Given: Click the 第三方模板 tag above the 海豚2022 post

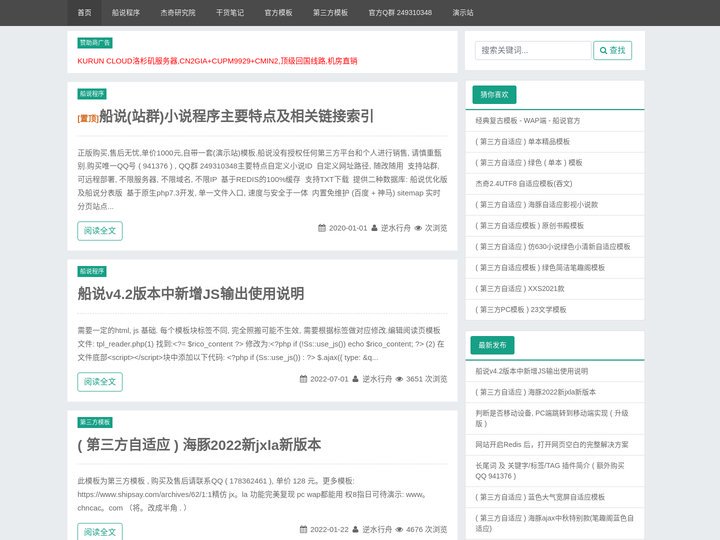Looking at the screenshot, I should 95,422.
